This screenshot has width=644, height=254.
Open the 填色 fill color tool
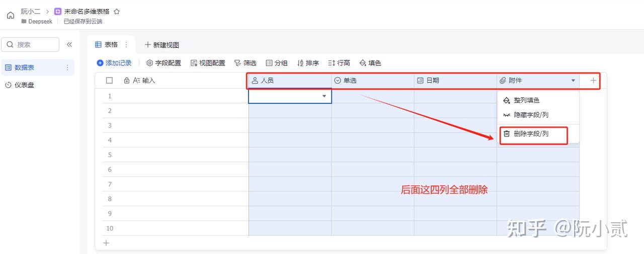(x=370, y=63)
